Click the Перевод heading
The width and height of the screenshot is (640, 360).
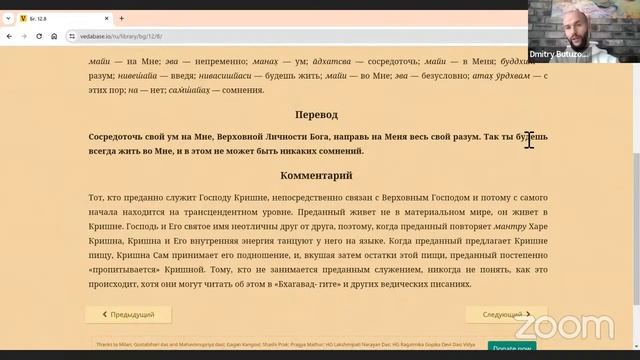point(316,115)
